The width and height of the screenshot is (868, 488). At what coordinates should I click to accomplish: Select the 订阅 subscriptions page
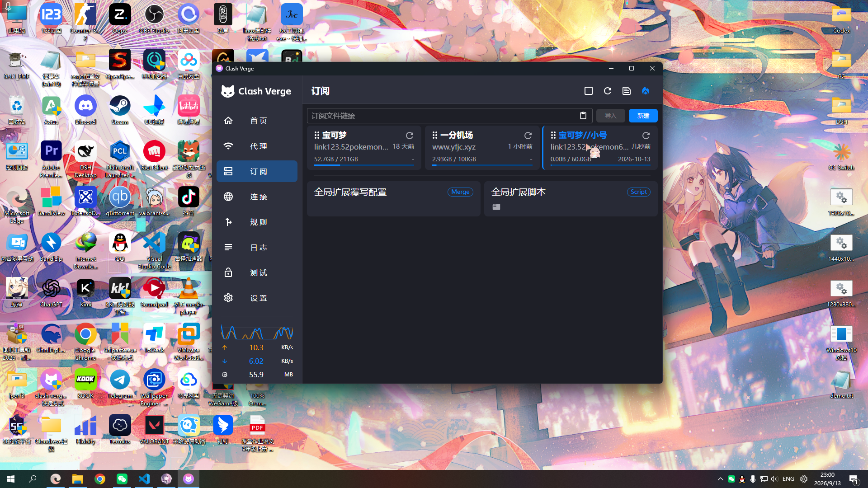click(257, 171)
